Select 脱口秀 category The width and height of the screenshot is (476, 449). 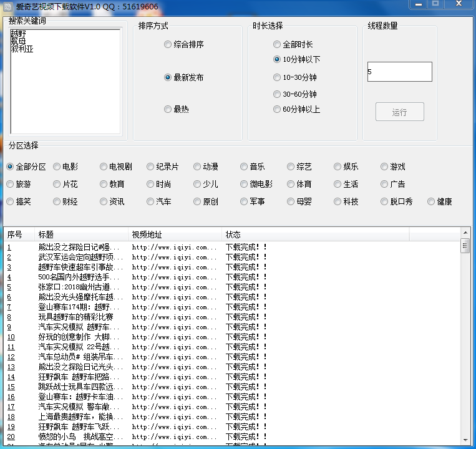397,201
